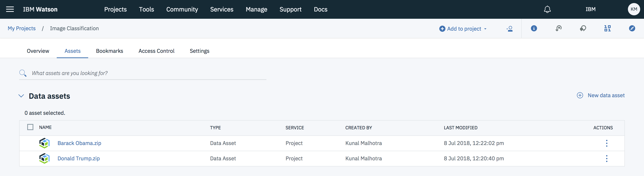Click the asset search input field
The height and width of the screenshot is (176, 644).
coord(148,73)
